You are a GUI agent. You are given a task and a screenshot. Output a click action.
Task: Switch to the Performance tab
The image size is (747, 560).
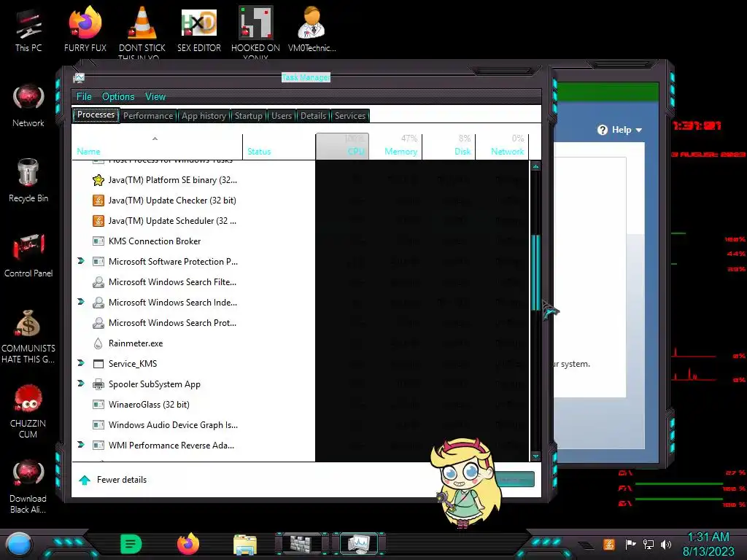(148, 116)
